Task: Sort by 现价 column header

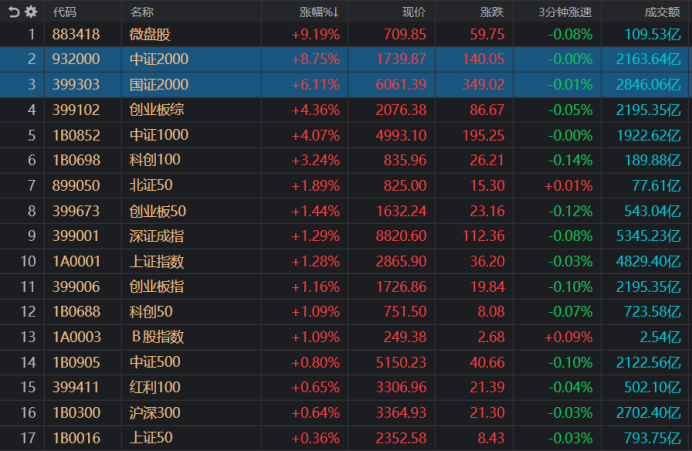Action: tap(413, 12)
